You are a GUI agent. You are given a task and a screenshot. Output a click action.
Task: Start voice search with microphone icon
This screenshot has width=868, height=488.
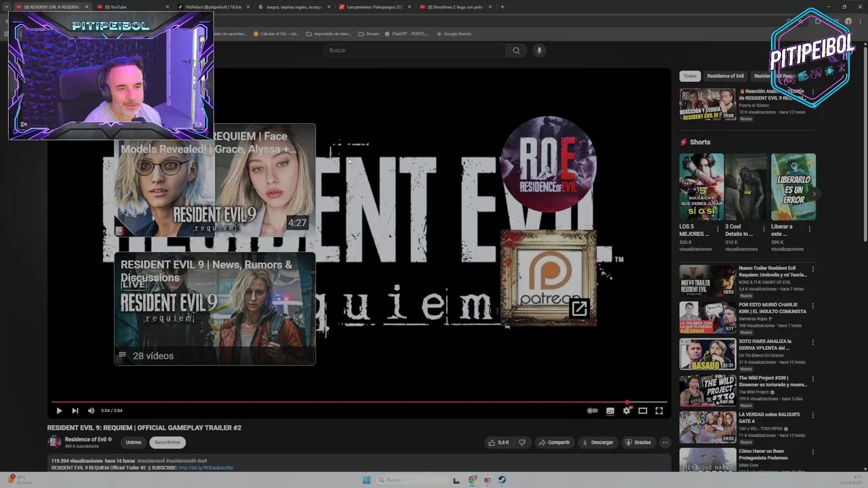point(539,50)
